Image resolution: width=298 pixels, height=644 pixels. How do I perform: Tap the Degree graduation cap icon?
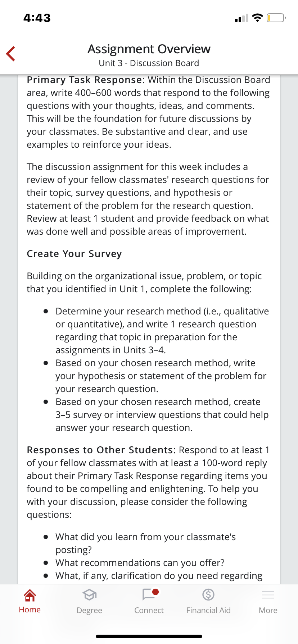coord(89,595)
